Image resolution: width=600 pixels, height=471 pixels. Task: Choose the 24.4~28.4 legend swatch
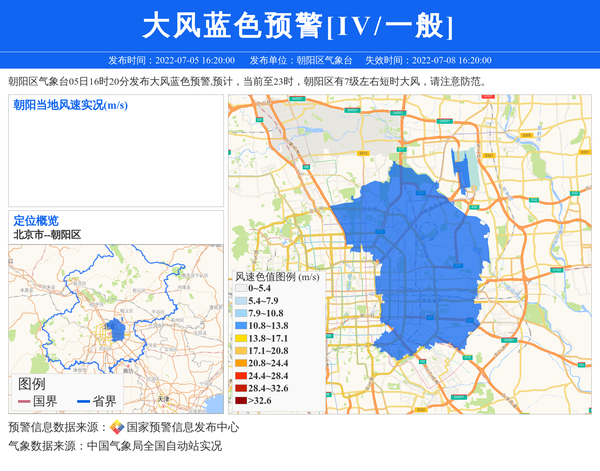pos(240,376)
